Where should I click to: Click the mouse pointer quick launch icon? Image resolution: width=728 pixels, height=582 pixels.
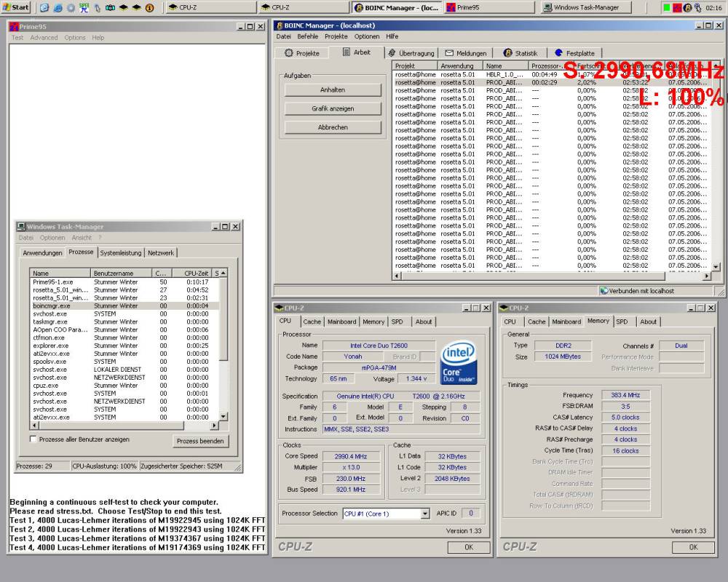click(98, 8)
